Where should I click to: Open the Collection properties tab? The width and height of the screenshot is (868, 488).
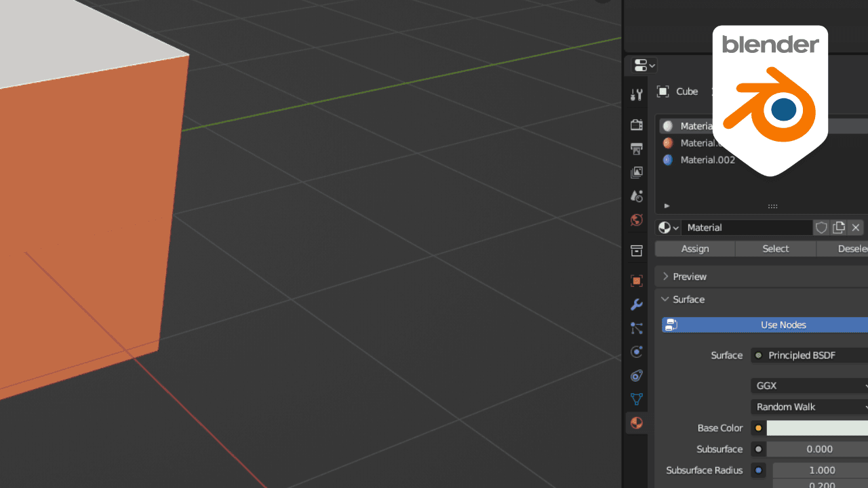coord(636,251)
